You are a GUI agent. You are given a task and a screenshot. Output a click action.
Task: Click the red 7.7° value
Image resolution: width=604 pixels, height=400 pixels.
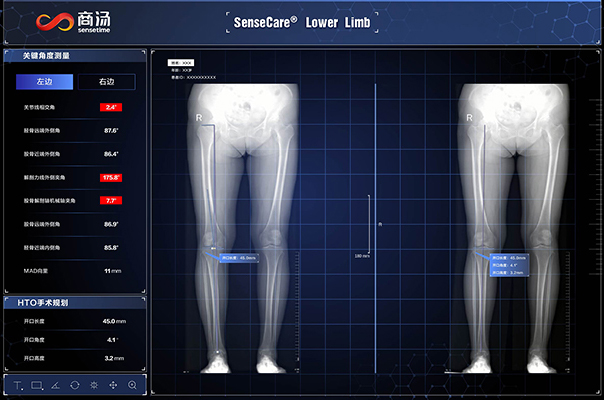click(x=111, y=200)
